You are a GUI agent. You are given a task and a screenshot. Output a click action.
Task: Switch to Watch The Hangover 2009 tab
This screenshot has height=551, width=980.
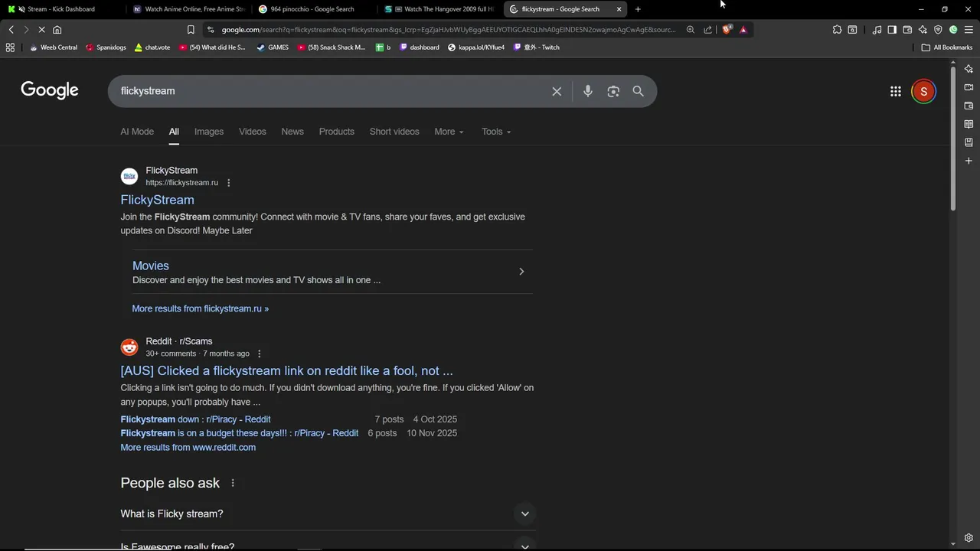tap(440, 9)
